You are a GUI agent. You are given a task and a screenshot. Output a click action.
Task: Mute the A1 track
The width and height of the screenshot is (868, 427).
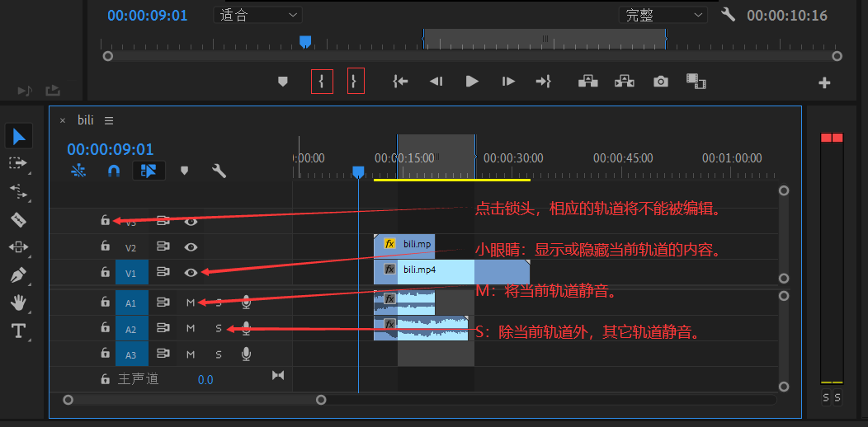pyautogui.click(x=191, y=303)
